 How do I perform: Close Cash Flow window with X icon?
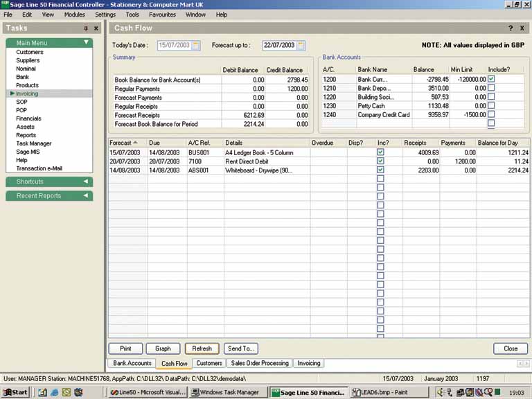coord(522,28)
